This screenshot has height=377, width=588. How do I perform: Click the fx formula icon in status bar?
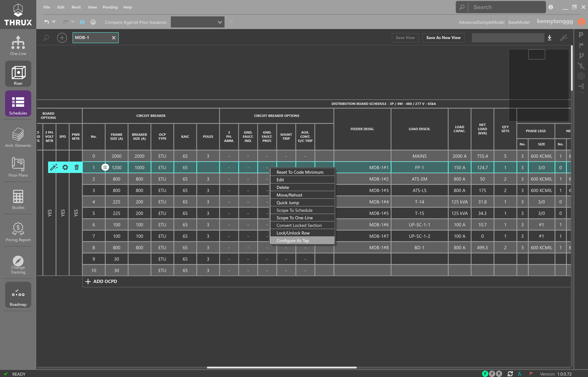[520, 374]
